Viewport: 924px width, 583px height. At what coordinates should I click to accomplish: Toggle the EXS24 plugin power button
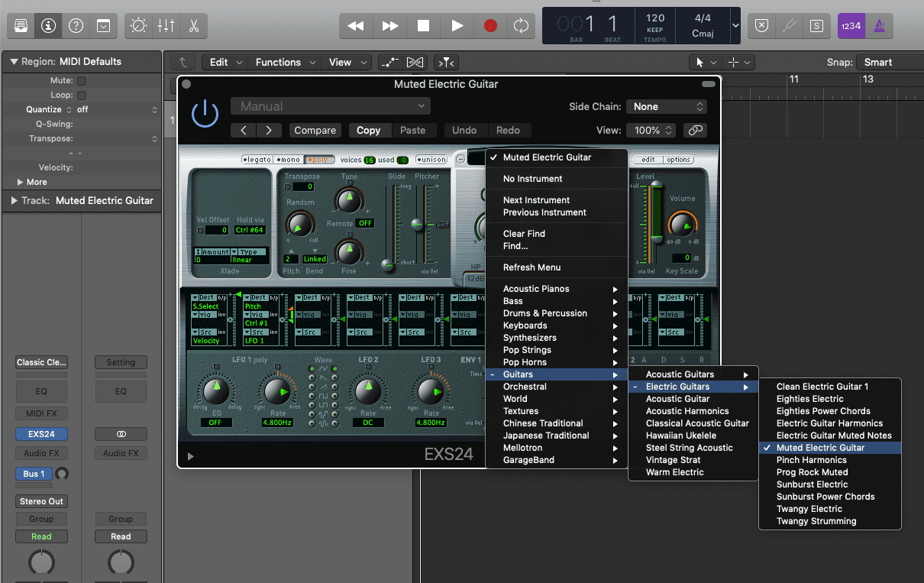204,114
